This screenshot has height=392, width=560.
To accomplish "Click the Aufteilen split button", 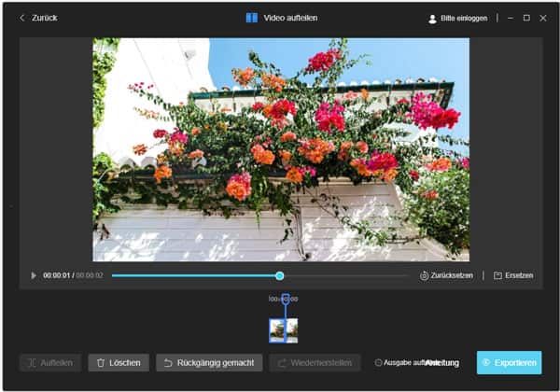I will [x=50, y=362].
